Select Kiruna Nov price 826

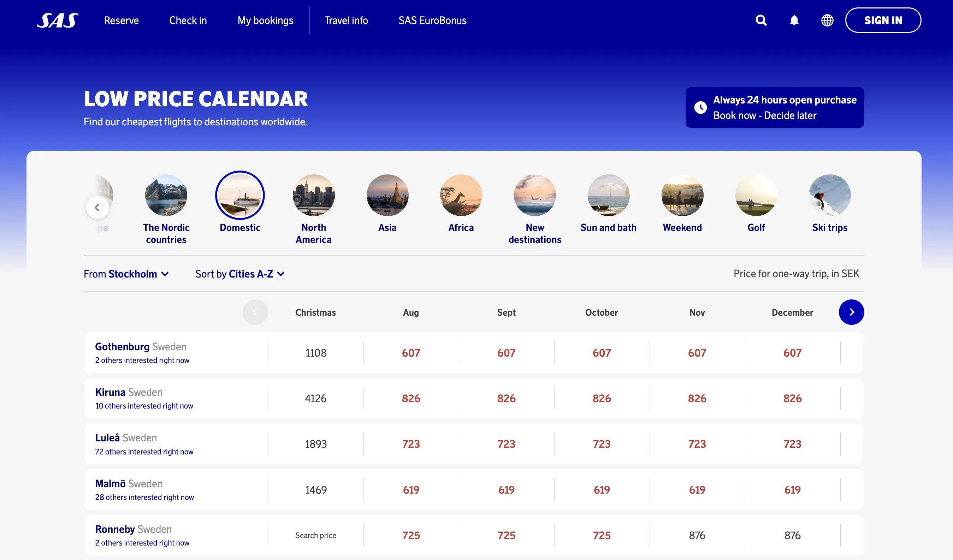click(697, 398)
